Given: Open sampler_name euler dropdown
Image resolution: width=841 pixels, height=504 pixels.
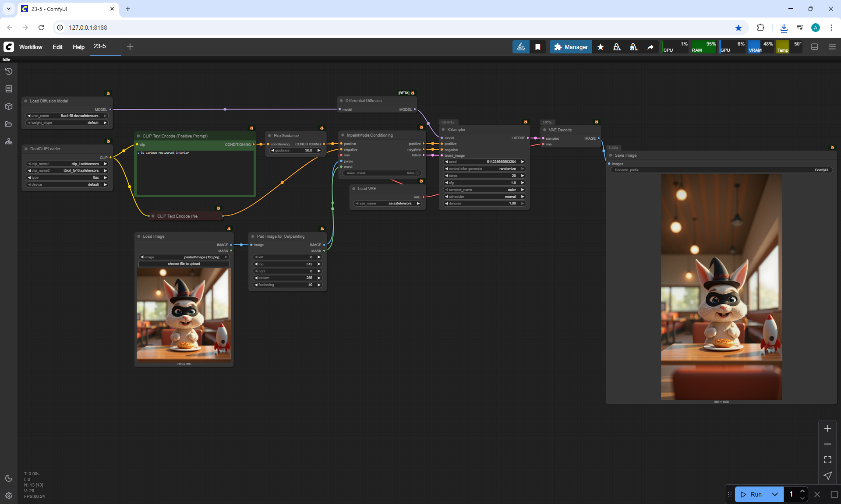Looking at the screenshot, I should point(484,190).
